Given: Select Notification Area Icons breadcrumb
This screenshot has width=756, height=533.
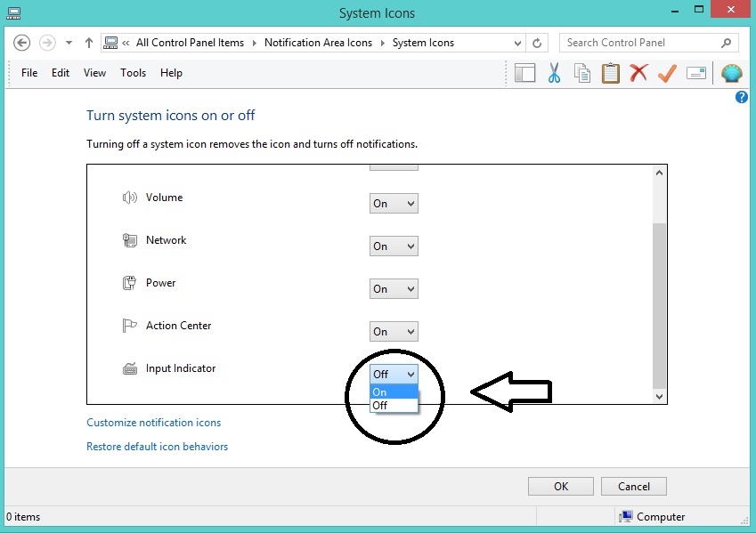Looking at the screenshot, I should [x=318, y=43].
